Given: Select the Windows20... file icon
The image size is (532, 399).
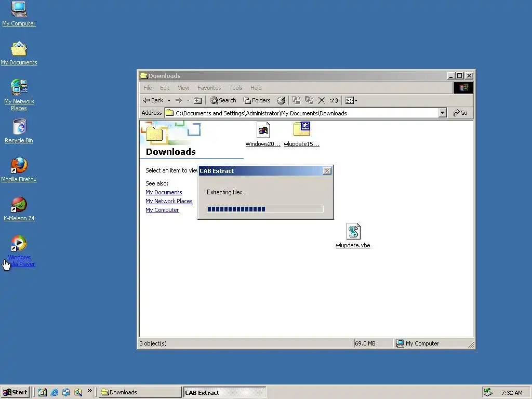Looking at the screenshot, I should point(263,135).
